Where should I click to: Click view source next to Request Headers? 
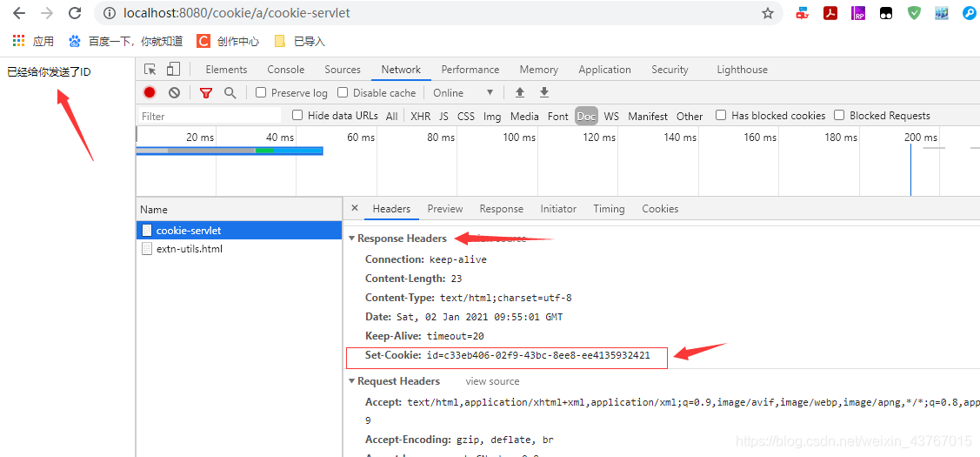(x=492, y=381)
